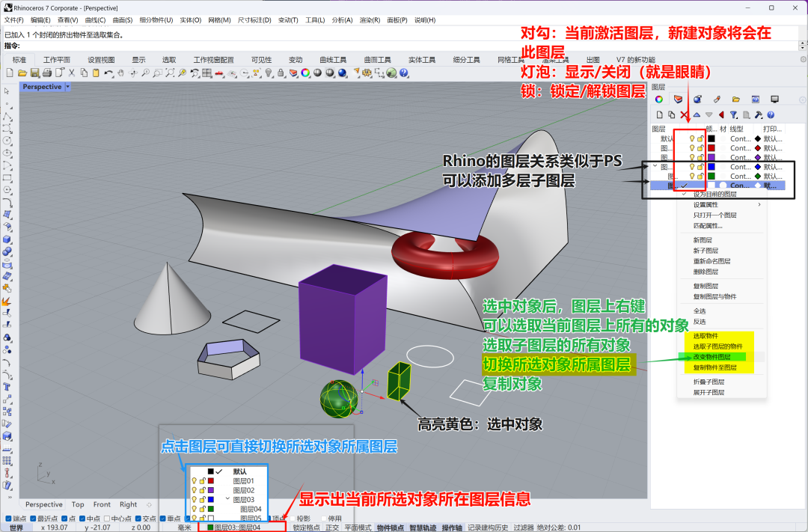Click the gear Options icon in toolbar

point(367,73)
